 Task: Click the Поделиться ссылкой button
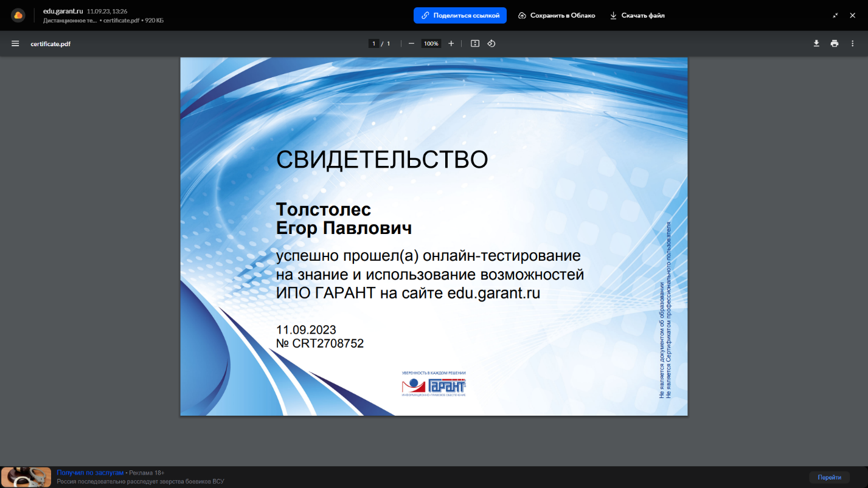pos(460,15)
